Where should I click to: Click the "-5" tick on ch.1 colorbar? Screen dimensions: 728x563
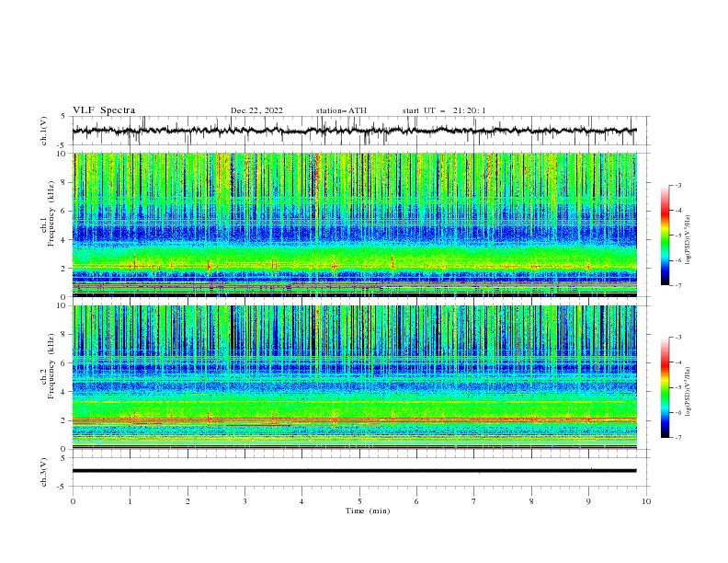coord(678,236)
